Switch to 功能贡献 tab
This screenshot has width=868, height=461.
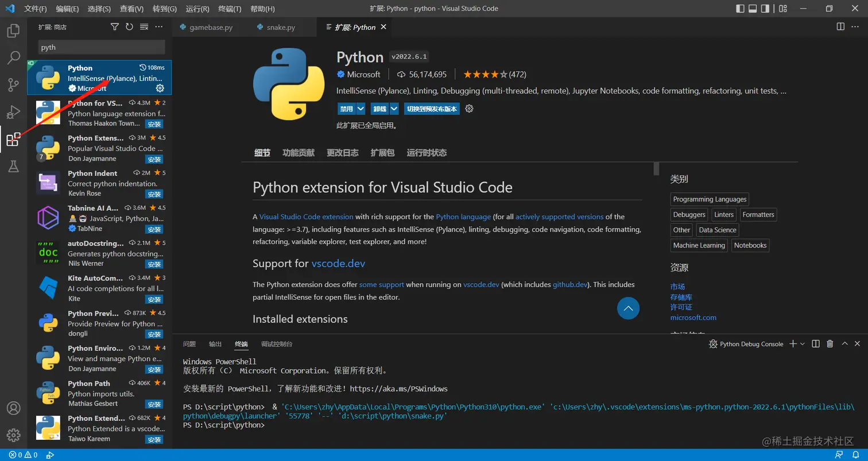(299, 153)
